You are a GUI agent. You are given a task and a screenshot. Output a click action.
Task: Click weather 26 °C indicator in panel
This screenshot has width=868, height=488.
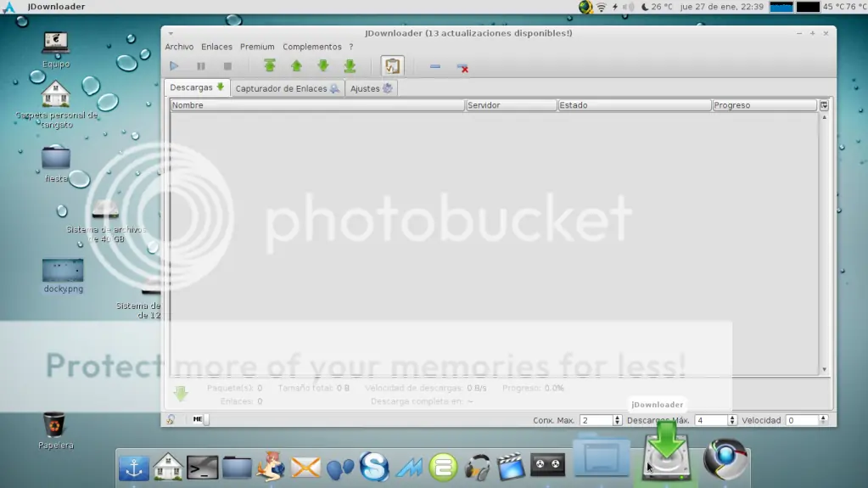click(657, 7)
